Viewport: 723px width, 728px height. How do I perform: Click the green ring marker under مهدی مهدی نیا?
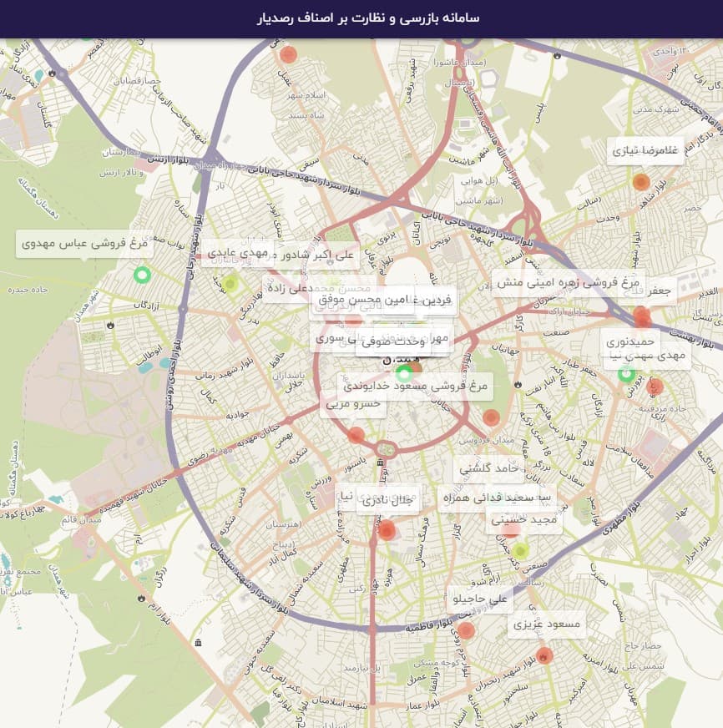(626, 373)
